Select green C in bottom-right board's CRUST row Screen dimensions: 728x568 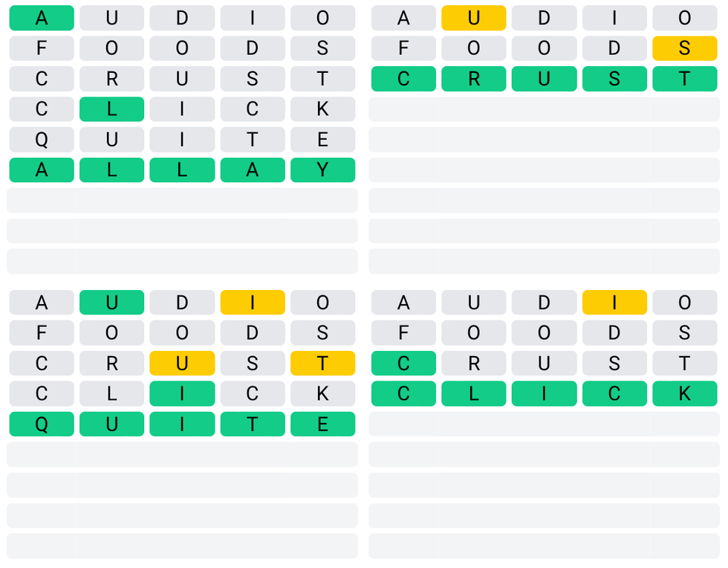(x=403, y=364)
